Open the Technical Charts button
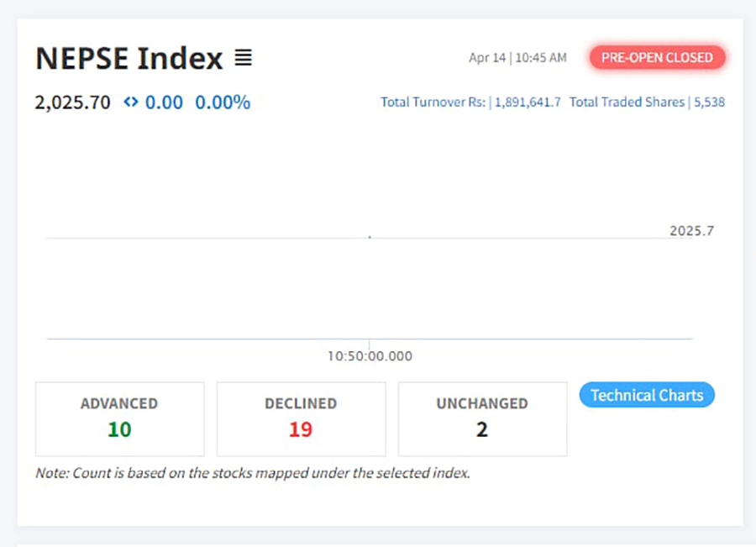The height and width of the screenshot is (547, 756). [646, 395]
